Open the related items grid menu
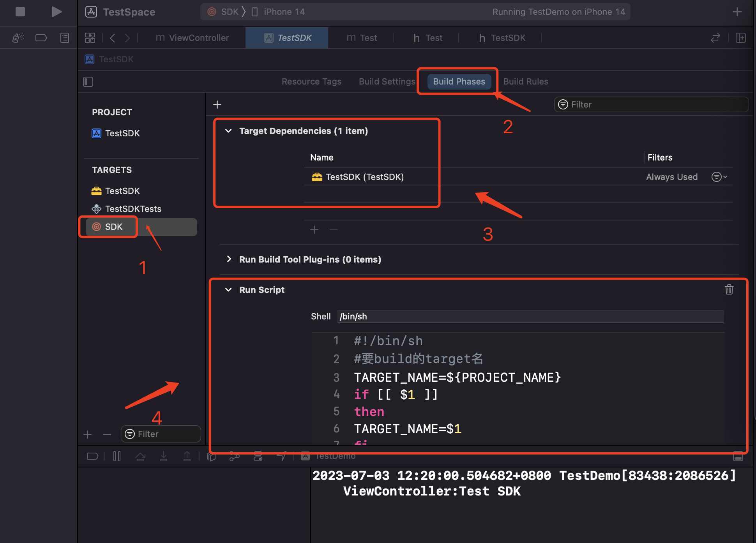The width and height of the screenshot is (756, 543). tap(90, 38)
